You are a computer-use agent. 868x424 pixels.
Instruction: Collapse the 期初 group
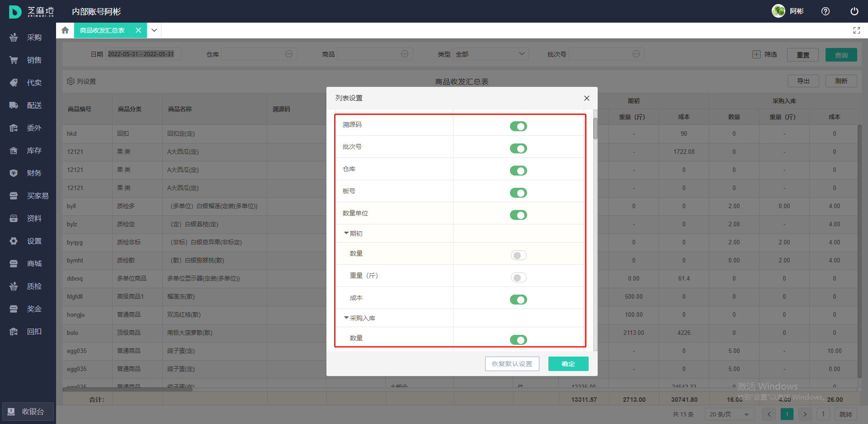click(x=346, y=233)
